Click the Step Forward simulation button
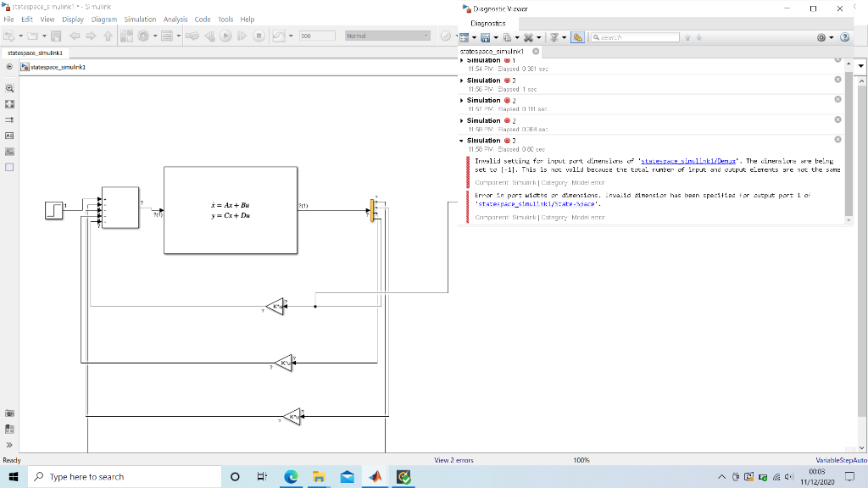 click(x=242, y=36)
